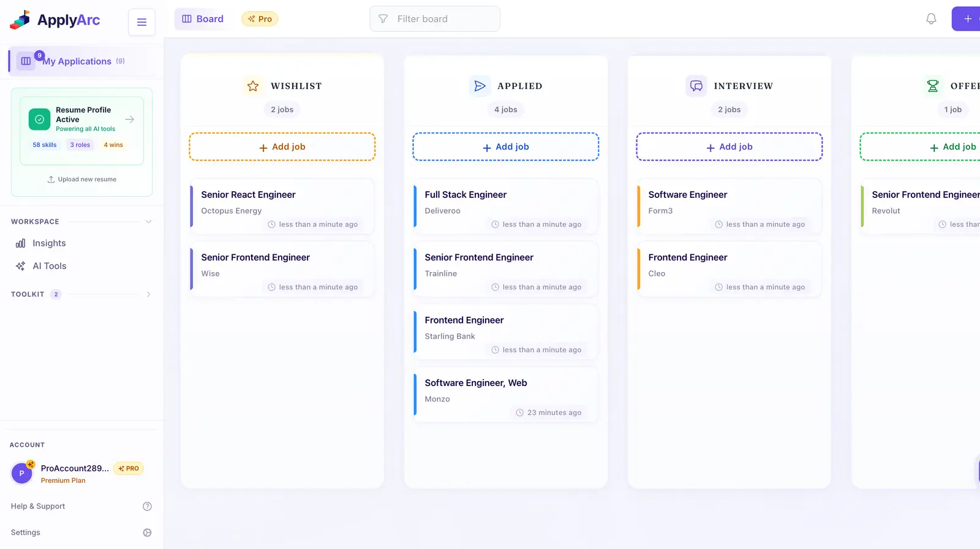Screen dimensions: 980x549
Task: Switch to the Board view tab
Action: pyautogui.click(x=203, y=19)
